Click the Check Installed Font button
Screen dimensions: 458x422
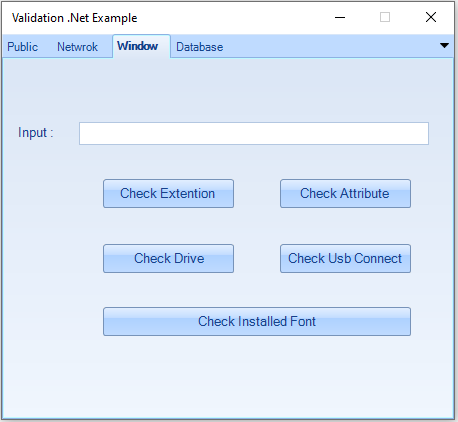(x=257, y=322)
